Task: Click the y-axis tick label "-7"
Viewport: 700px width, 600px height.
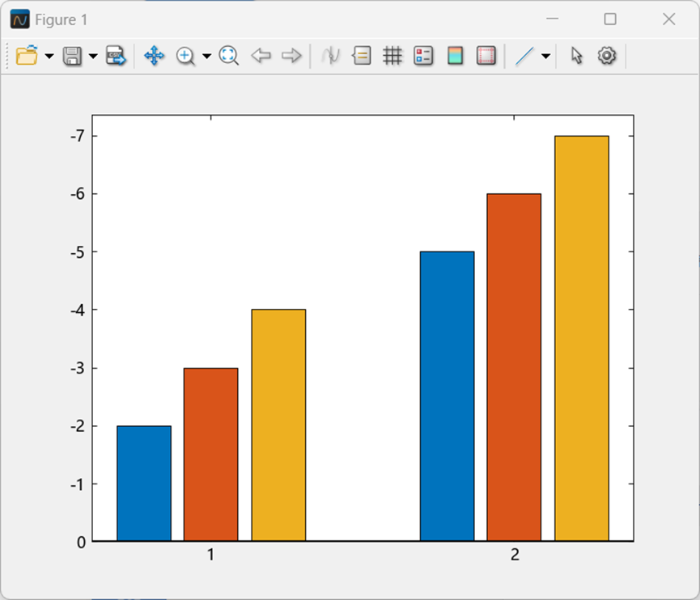Action: click(78, 136)
